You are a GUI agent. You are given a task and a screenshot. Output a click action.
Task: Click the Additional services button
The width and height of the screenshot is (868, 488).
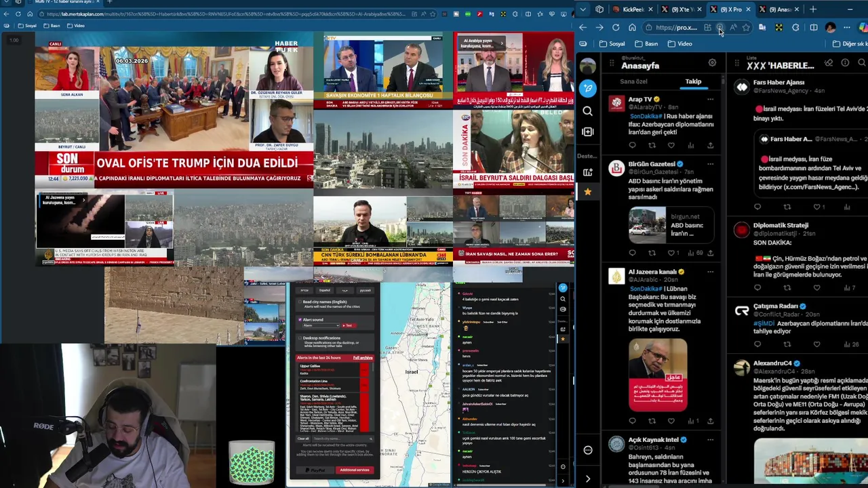click(354, 470)
